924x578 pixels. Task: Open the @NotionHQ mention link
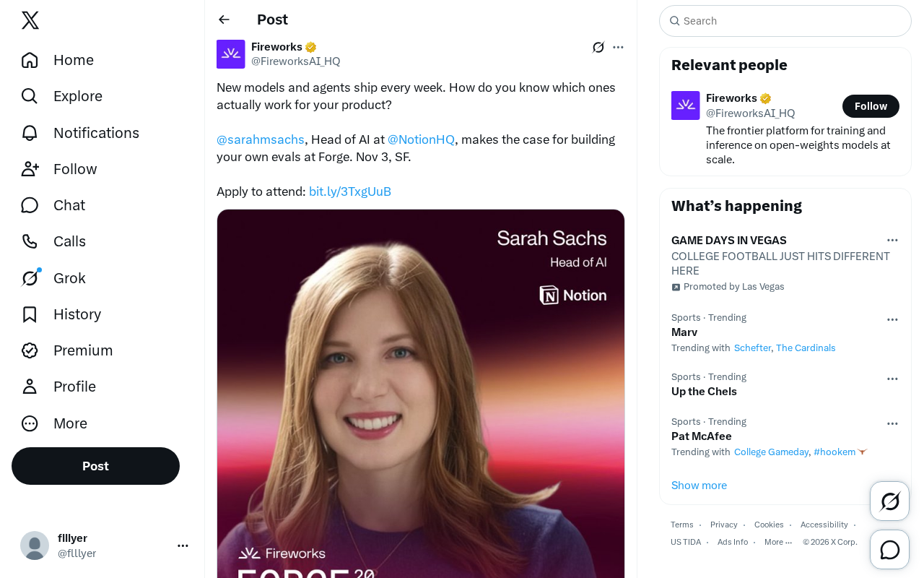click(x=421, y=139)
